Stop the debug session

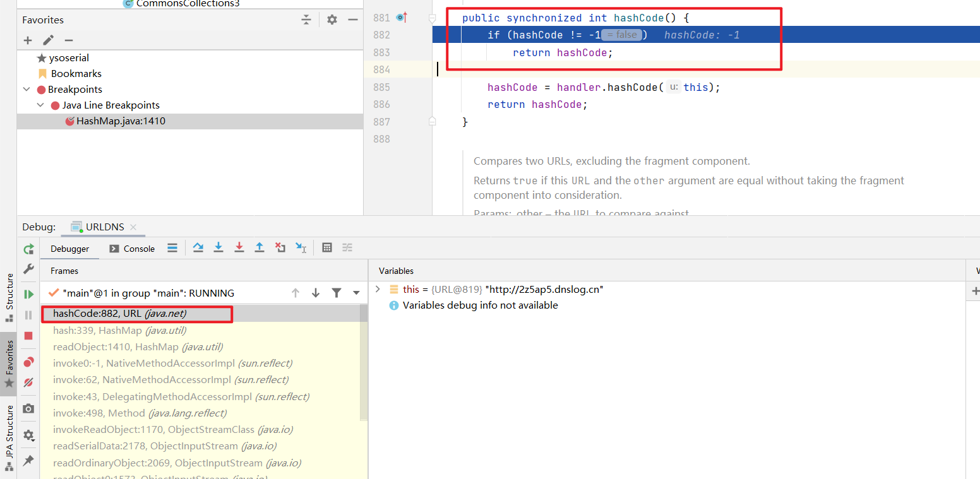point(28,336)
